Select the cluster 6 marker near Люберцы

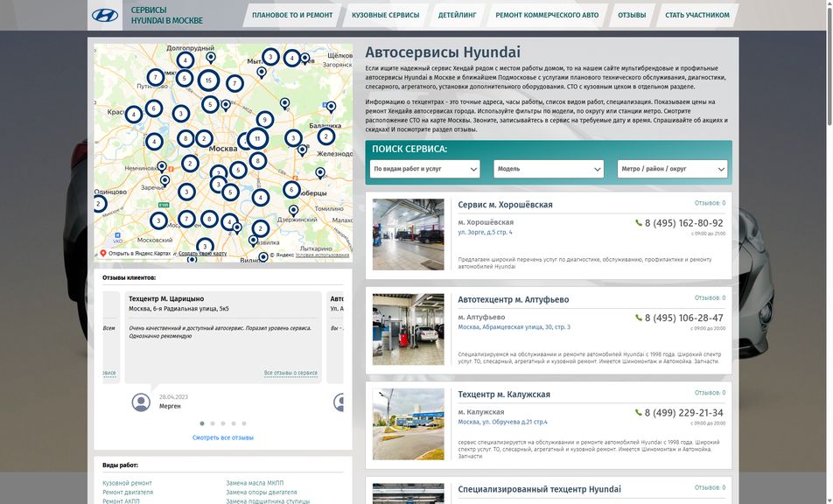[x=291, y=190]
